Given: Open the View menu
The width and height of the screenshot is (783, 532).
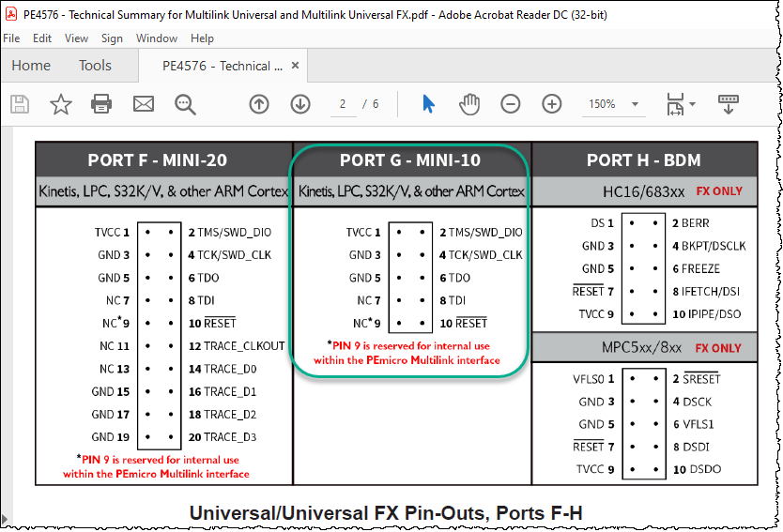Looking at the screenshot, I should tap(76, 38).
